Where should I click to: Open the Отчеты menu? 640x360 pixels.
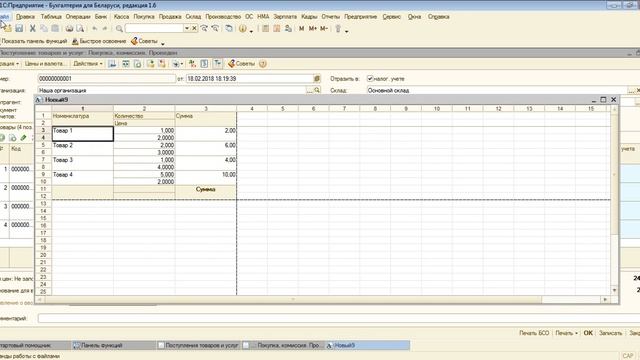coord(330,17)
